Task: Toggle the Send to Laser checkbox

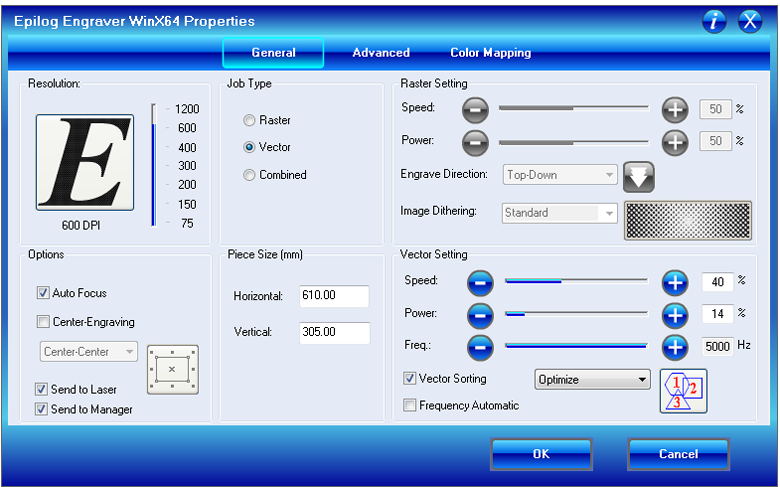Action: pyautogui.click(x=41, y=389)
